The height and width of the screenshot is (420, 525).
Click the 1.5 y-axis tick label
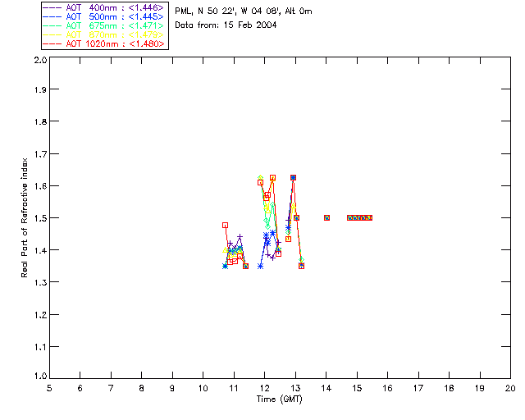tap(40, 218)
